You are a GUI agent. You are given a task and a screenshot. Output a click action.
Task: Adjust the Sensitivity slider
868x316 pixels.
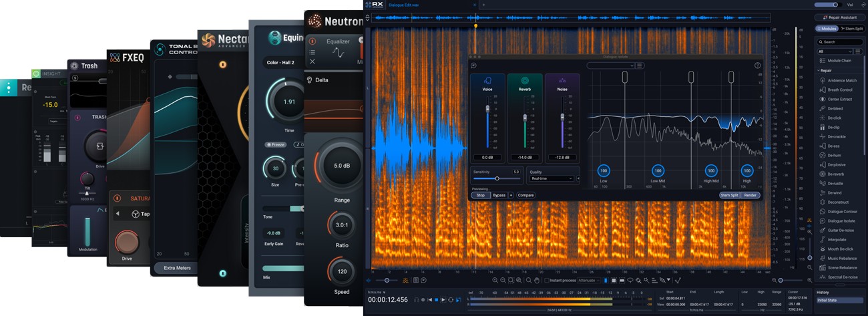[x=497, y=178]
